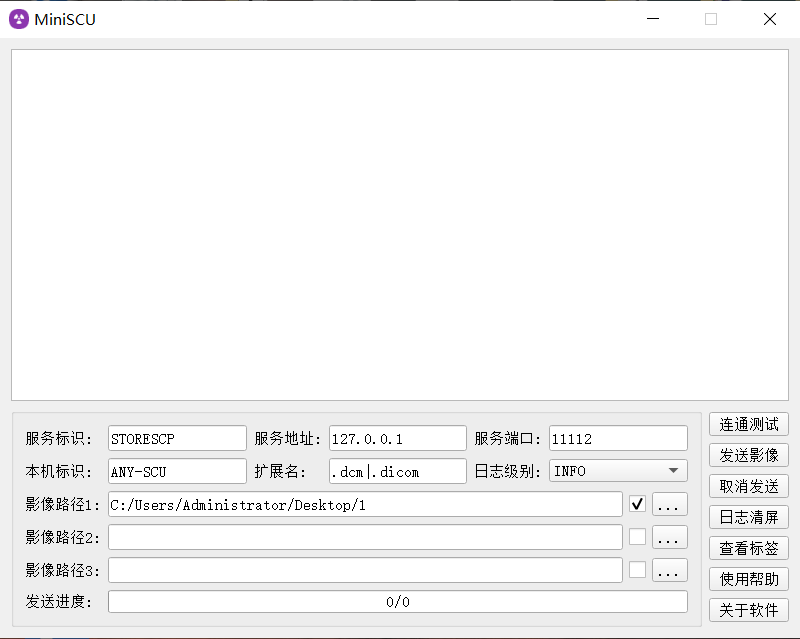Focus the 影像路径1 path field
The height and width of the screenshot is (639, 800).
click(x=365, y=504)
